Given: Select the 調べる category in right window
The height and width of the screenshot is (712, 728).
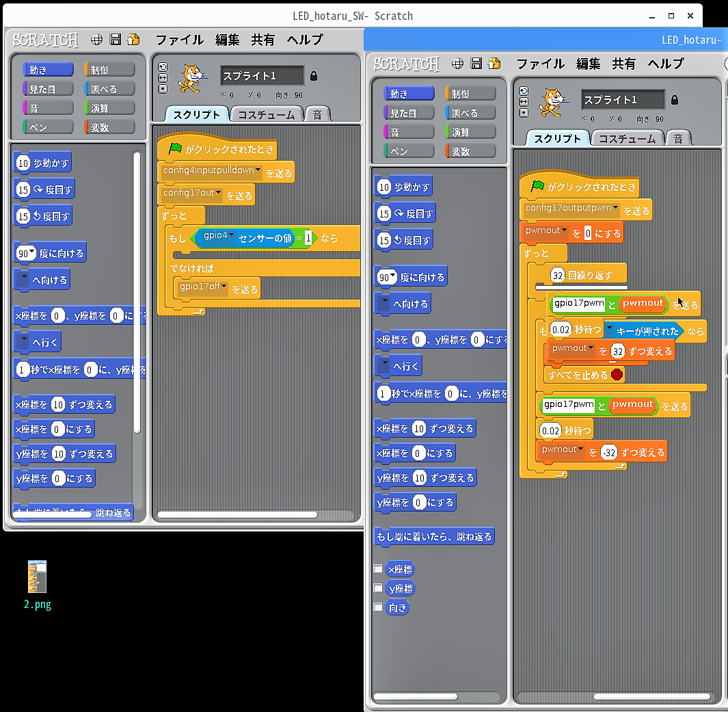Looking at the screenshot, I should coord(470,113).
